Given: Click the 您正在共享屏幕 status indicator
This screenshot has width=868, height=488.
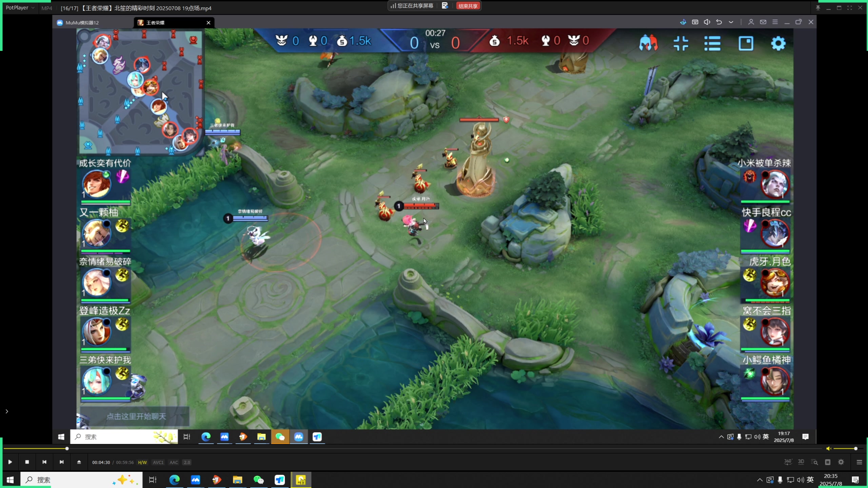Looking at the screenshot, I should pos(412,6).
